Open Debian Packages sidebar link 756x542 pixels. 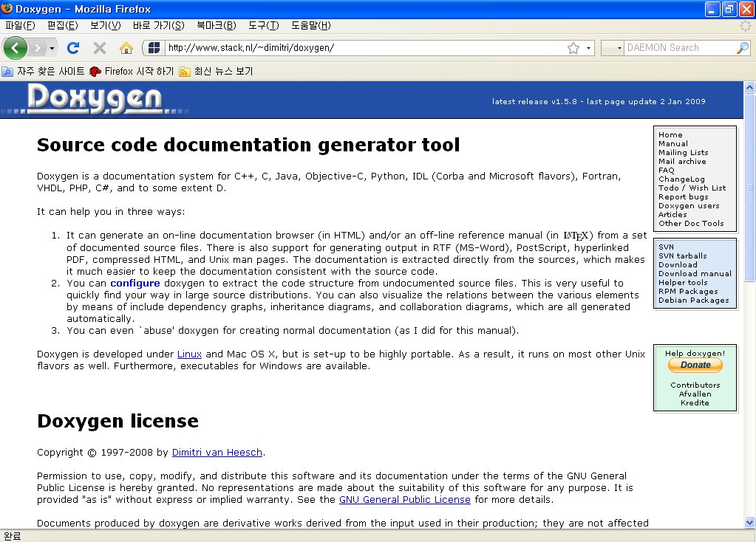click(x=693, y=300)
